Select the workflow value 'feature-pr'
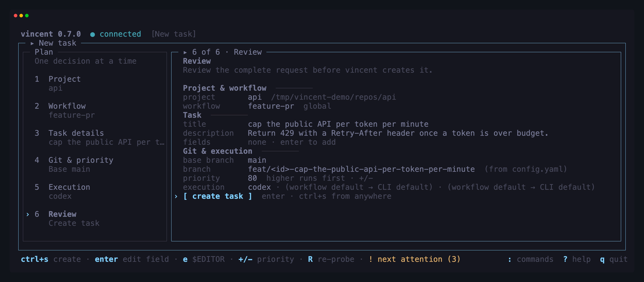The image size is (644, 282). [271, 106]
